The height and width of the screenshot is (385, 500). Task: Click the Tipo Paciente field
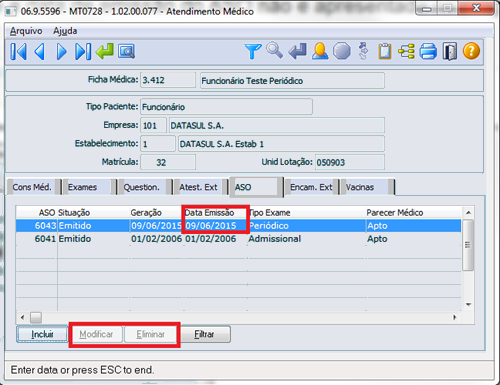226,107
